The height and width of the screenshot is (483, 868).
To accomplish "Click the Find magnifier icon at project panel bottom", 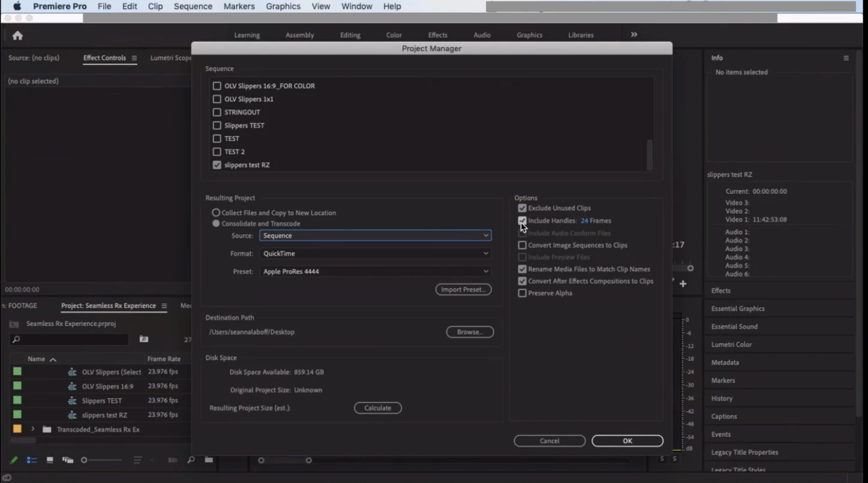I will click(x=191, y=460).
